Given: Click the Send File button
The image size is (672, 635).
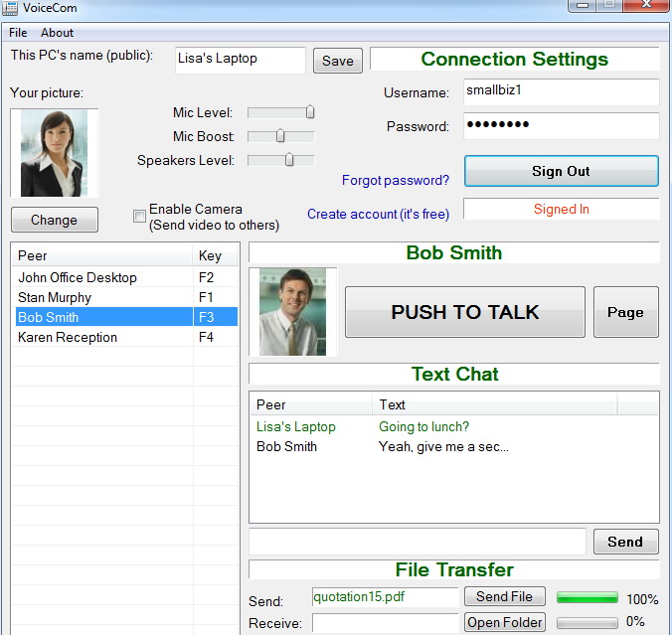Looking at the screenshot, I should (504, 596).
